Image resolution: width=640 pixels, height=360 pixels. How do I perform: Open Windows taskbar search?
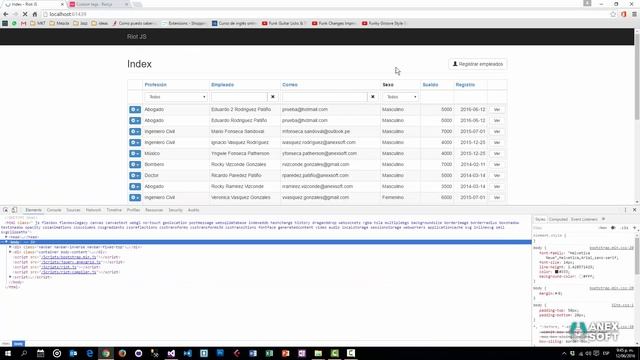(x=24, y=353)
